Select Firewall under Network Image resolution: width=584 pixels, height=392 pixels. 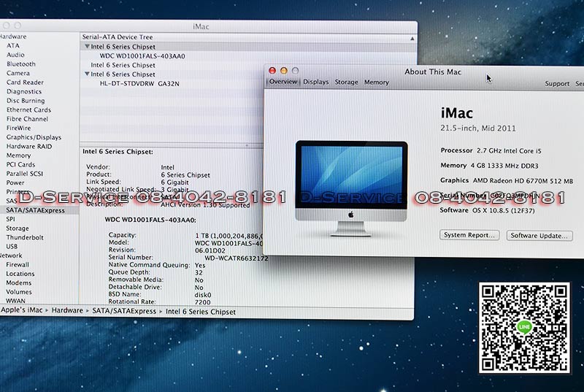[18, 265]
